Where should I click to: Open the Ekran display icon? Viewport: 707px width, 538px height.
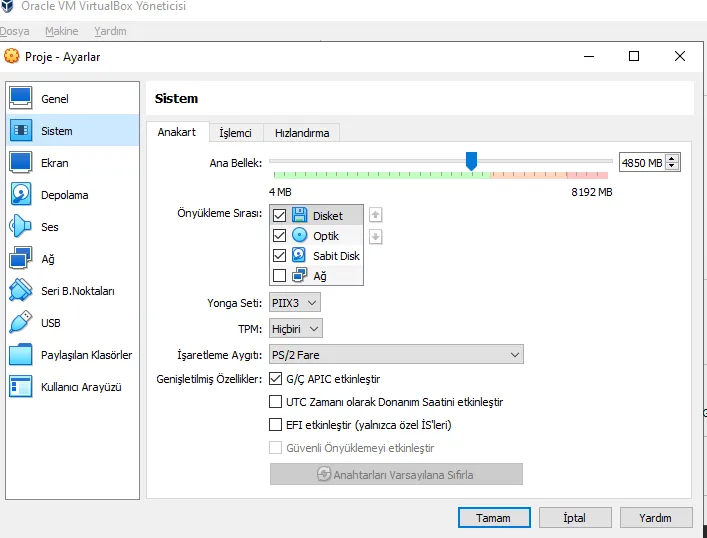[20, 162]
